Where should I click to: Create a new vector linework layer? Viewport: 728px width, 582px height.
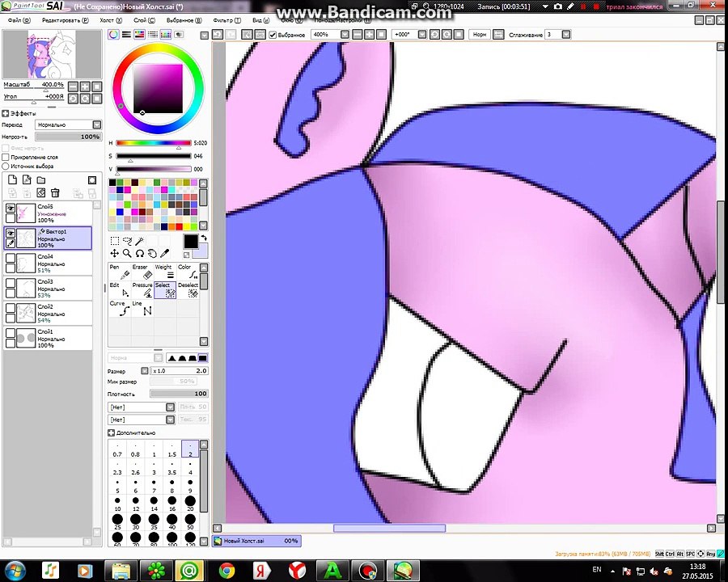(x=27, y=180)
